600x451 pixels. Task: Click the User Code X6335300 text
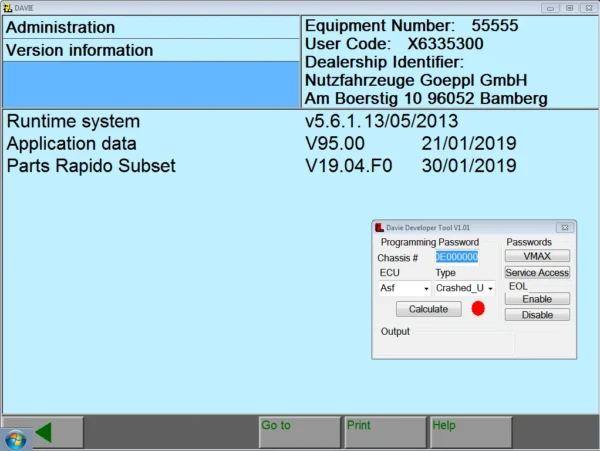coord(394,44)
